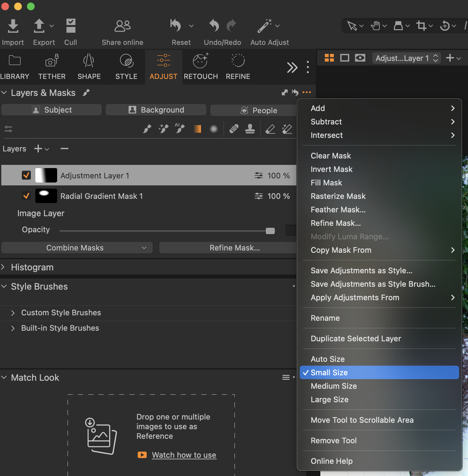The height and width of the screenshot is (476, 468).
Task: Select the Linear Gradient Mask tool
Action: pos(197,129)
